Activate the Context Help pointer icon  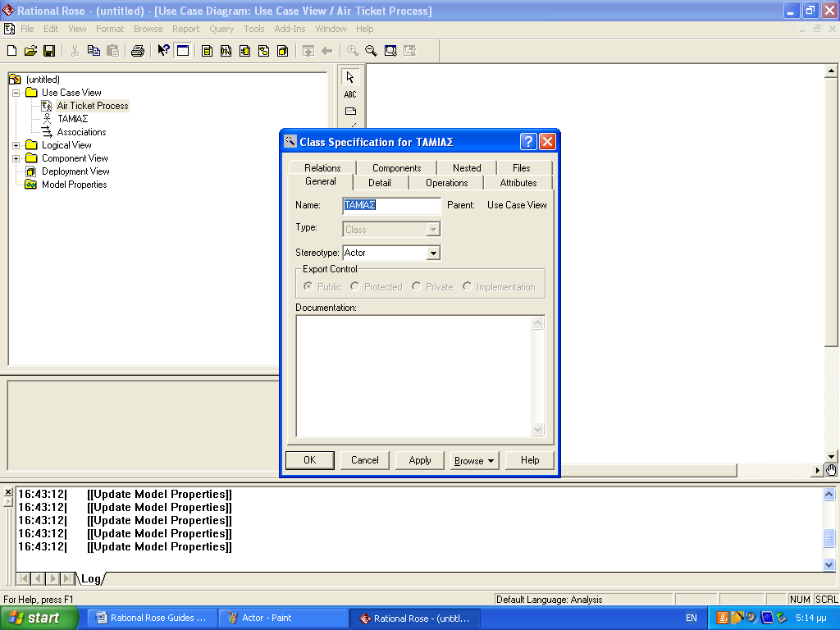[163, 51]
